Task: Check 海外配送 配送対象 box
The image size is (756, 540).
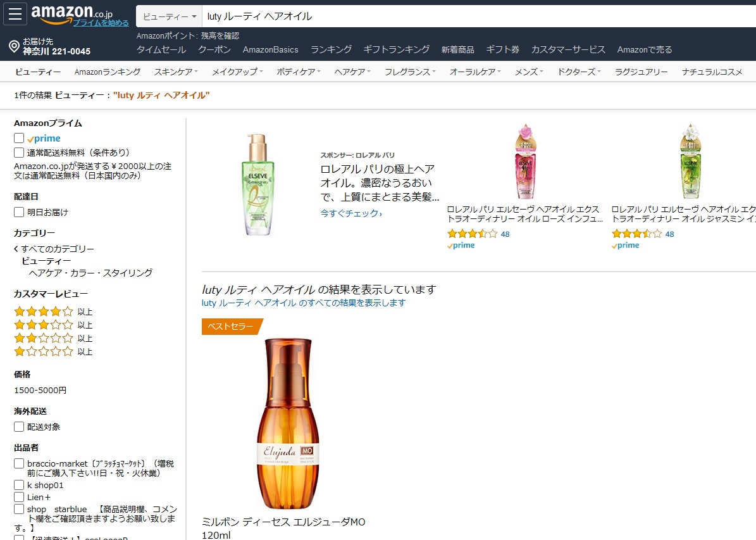Action: coord(19,427)
